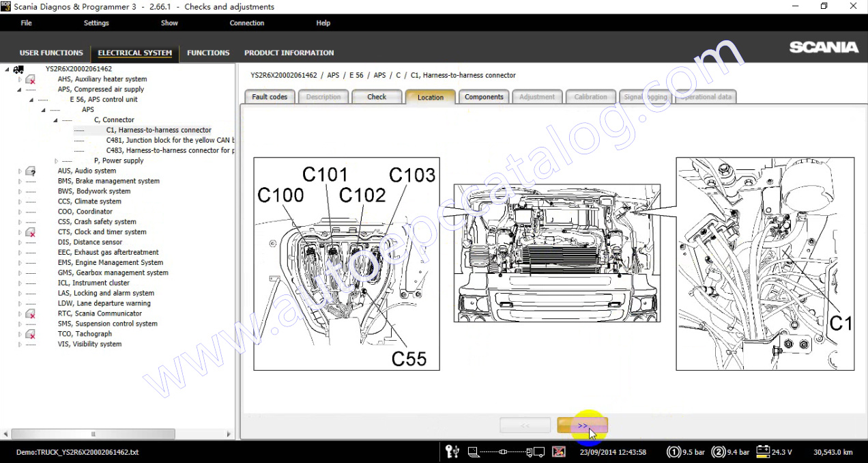This screenshot has width=868, height=463.
Task: Click the circuit 2 air pressure gauge icon
Action: tap(718, 451)
